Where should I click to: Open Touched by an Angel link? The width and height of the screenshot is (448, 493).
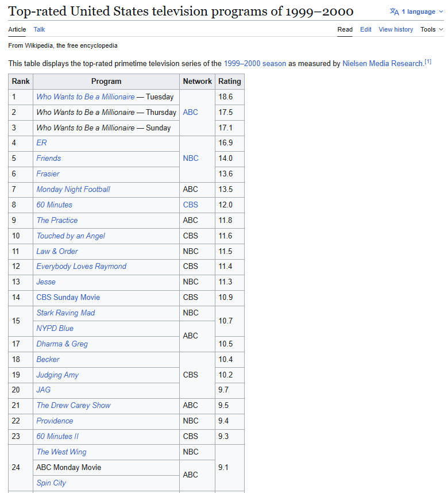tap(71, 236)
